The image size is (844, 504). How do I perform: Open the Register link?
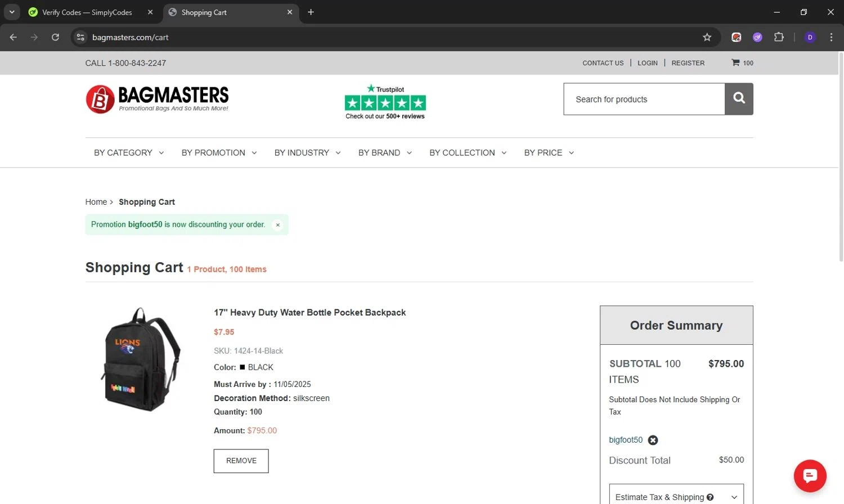point(688,63)
